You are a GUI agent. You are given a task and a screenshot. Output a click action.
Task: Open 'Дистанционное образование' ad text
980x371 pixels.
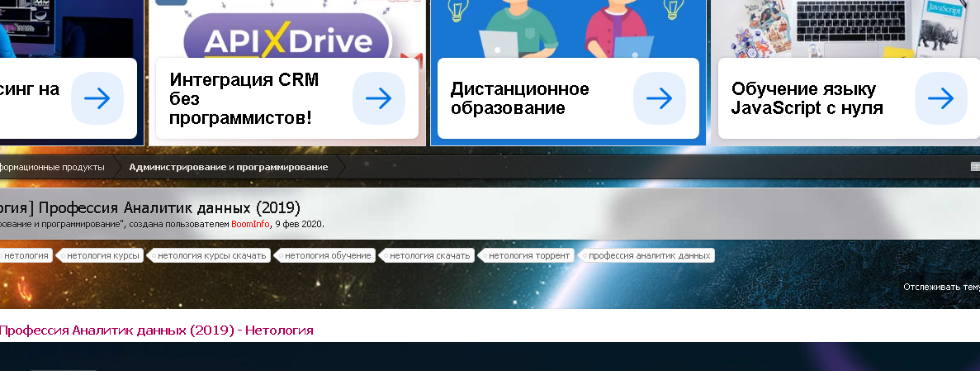coord(520,98)
